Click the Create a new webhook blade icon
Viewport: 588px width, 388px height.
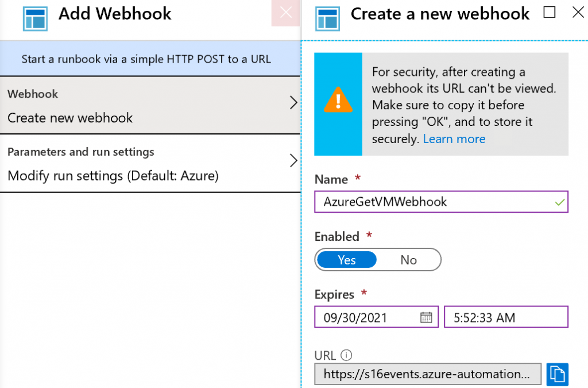tap(327, 18)
